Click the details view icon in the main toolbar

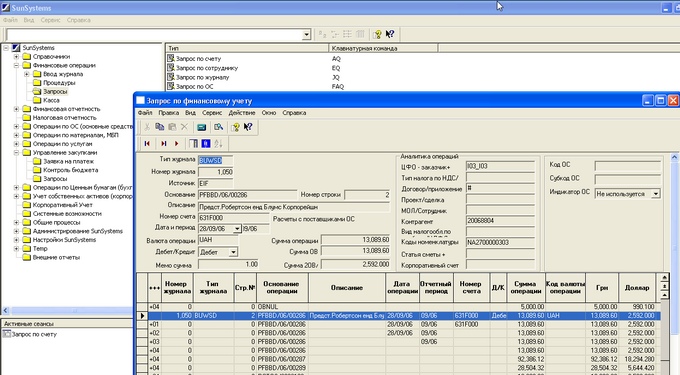[x=360, y=34]
